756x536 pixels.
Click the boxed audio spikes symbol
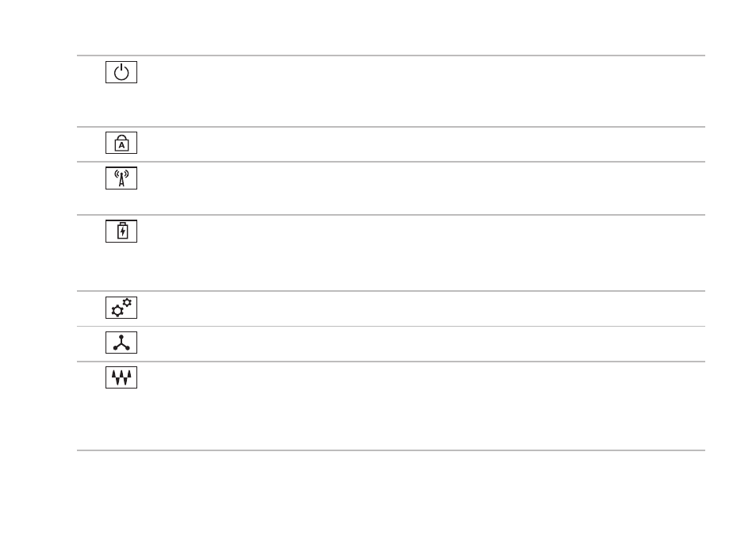pos(121,377)
